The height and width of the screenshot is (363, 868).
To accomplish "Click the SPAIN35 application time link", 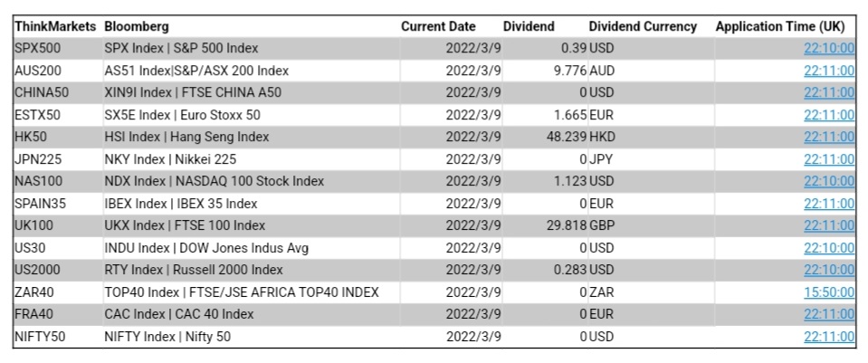I will (x=828, y=204).
